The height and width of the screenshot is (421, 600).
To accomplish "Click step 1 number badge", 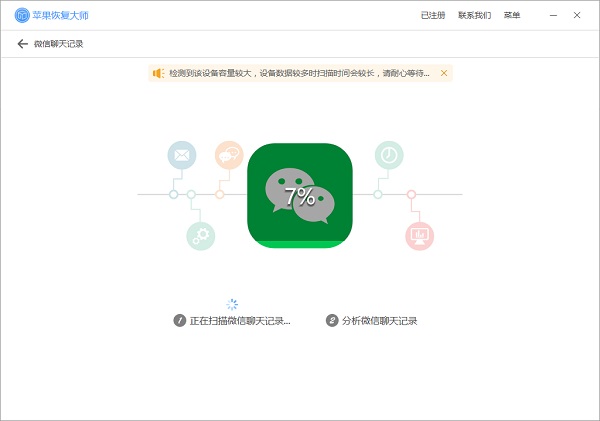I will tap(179, 320).
